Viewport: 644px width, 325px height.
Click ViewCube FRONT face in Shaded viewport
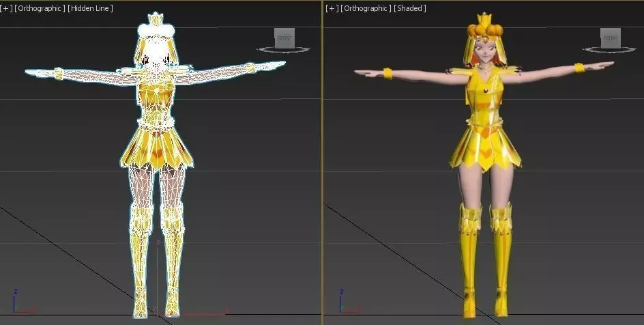pos(611,38)
